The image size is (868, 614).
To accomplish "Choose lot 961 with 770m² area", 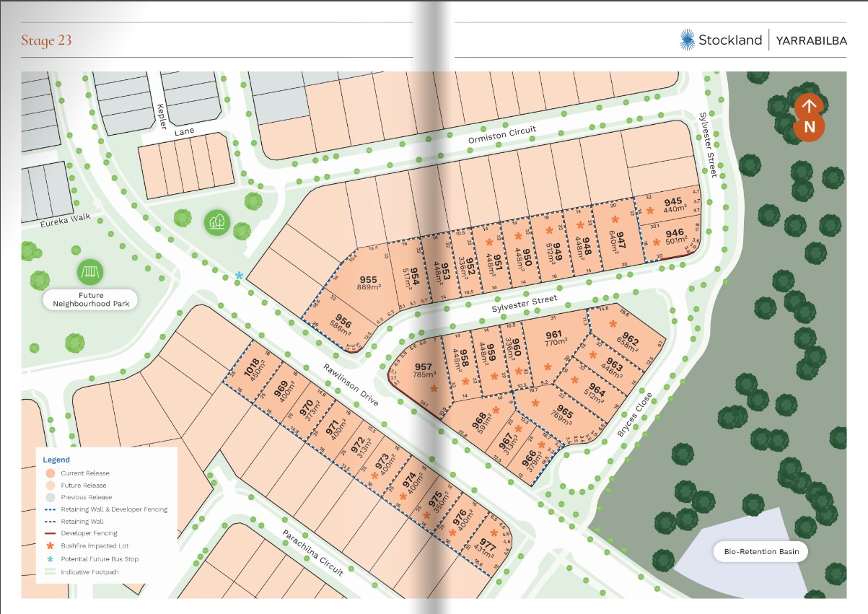I will point(553,338).
